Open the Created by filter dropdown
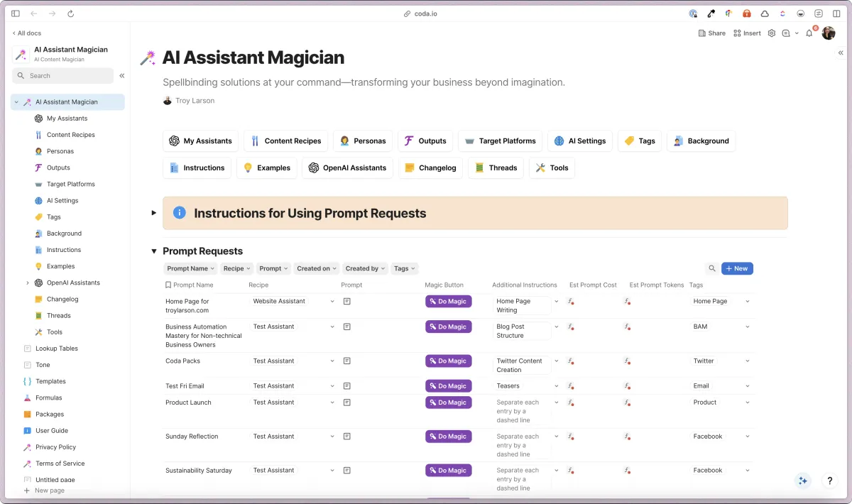Viewport: 852px width, 504px height. tap(365, 268)
